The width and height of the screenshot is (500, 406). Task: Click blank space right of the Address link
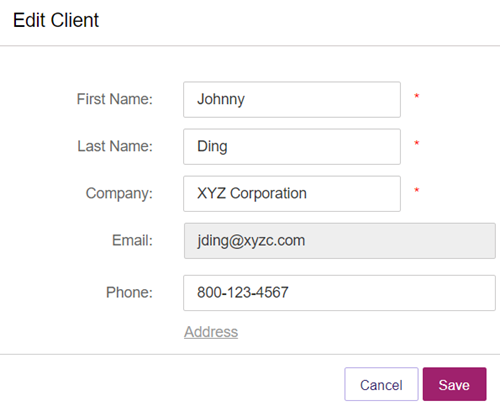pyautogui.click(x=367, y=332)
